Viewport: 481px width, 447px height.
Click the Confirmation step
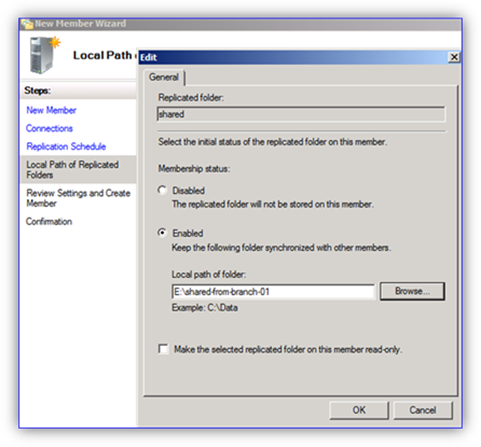click(49, 222)
